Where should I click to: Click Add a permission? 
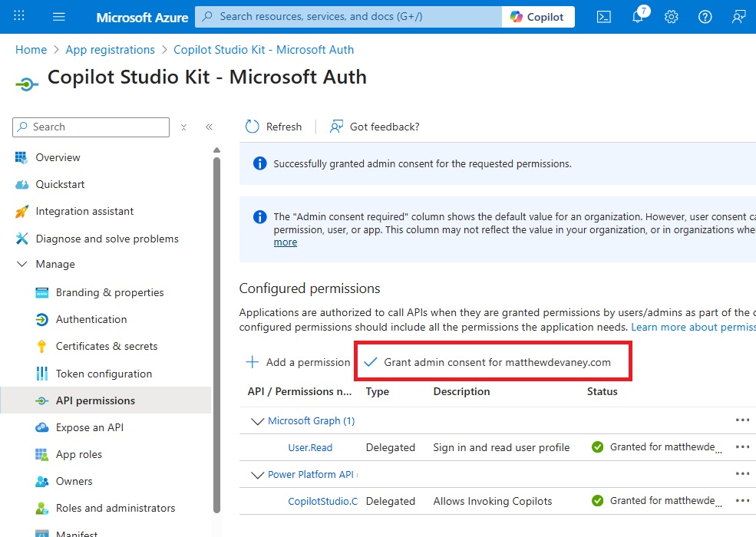(298, 362)
